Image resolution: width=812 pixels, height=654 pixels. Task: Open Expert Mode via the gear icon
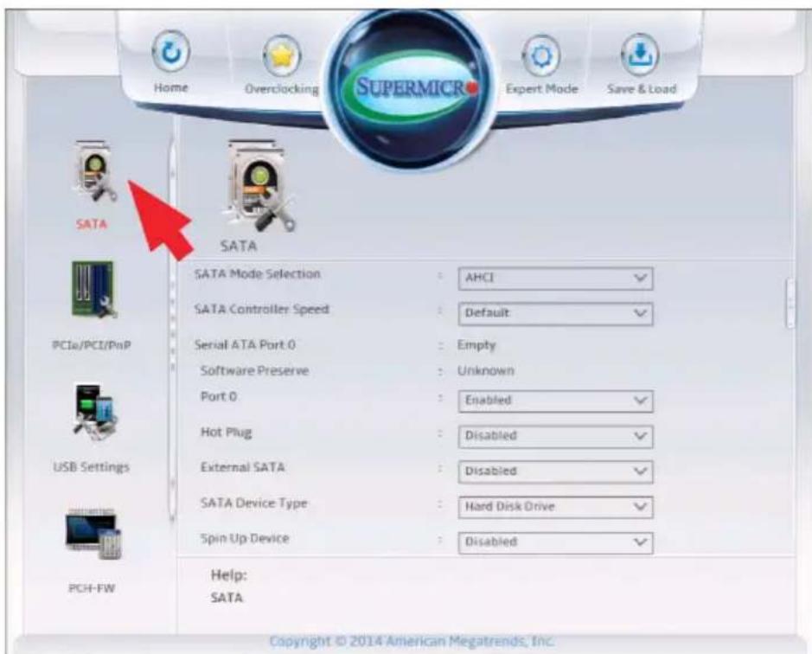coord(541,55)
